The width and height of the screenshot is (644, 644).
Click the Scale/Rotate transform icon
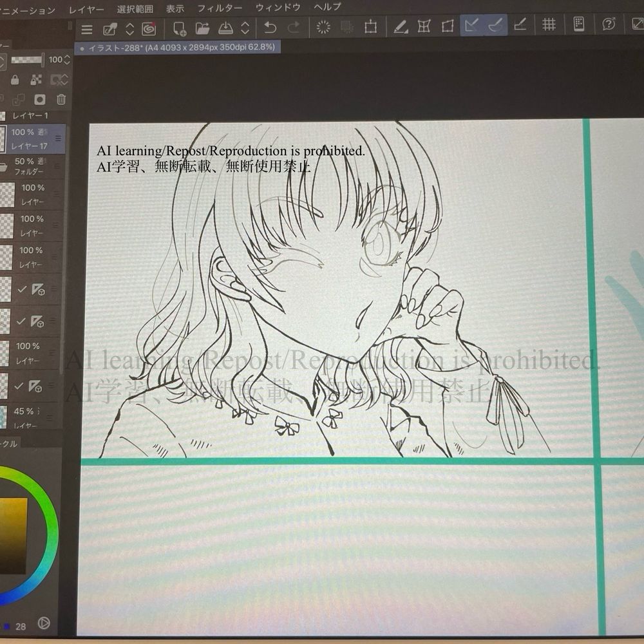click(370, 26)
